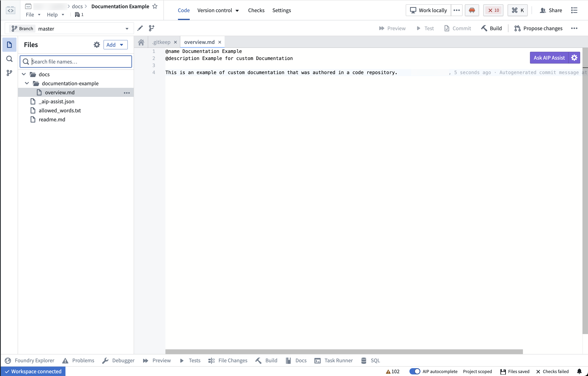Open the branches sidebar icon
Screen dimensions: 588x376
pos(9,73)
